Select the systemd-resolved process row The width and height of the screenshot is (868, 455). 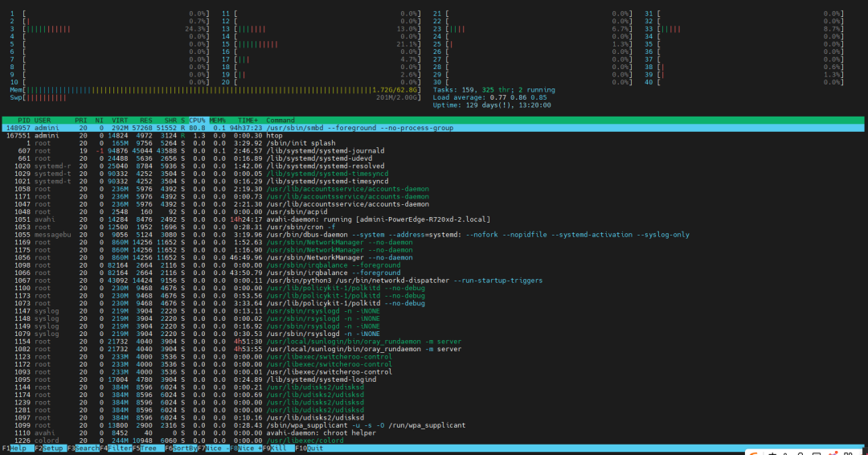coord(433,166)
